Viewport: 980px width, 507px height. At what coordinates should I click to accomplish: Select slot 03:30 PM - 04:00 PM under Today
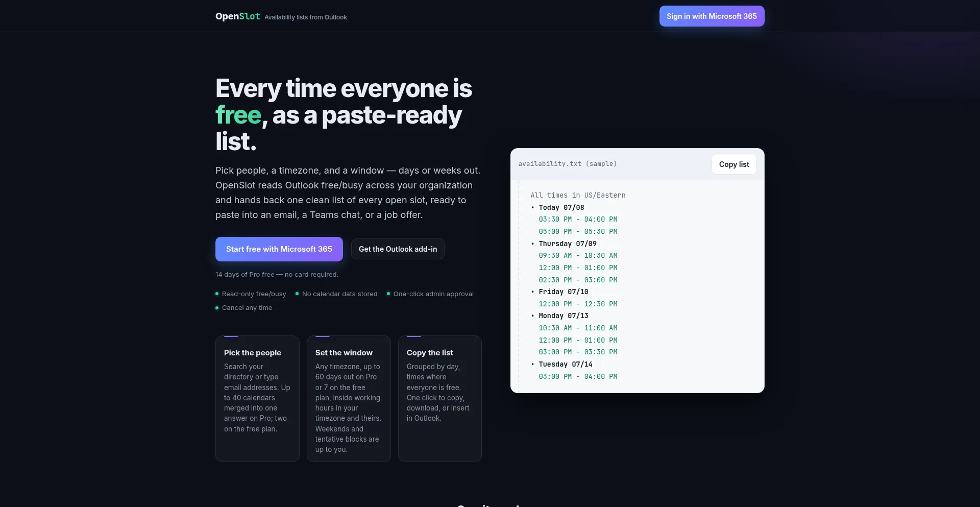(578, 220)
